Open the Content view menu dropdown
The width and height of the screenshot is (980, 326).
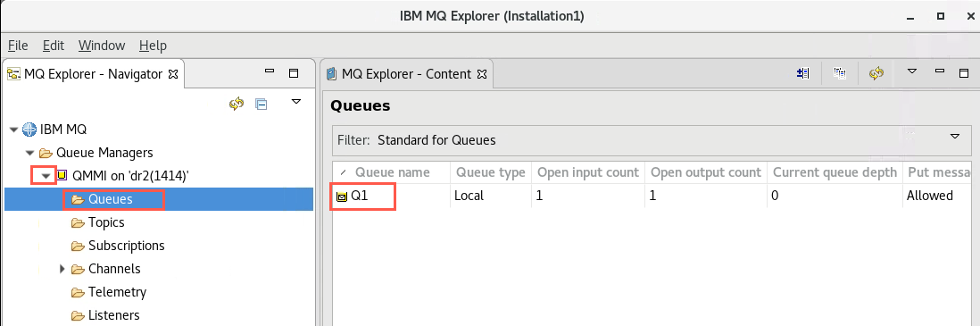tap(912, 71)
